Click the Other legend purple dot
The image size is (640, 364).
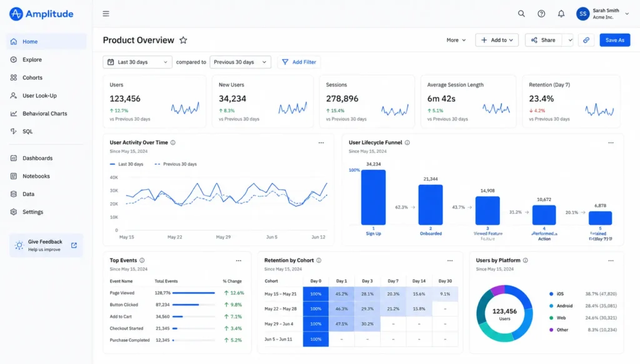[551, 330]
